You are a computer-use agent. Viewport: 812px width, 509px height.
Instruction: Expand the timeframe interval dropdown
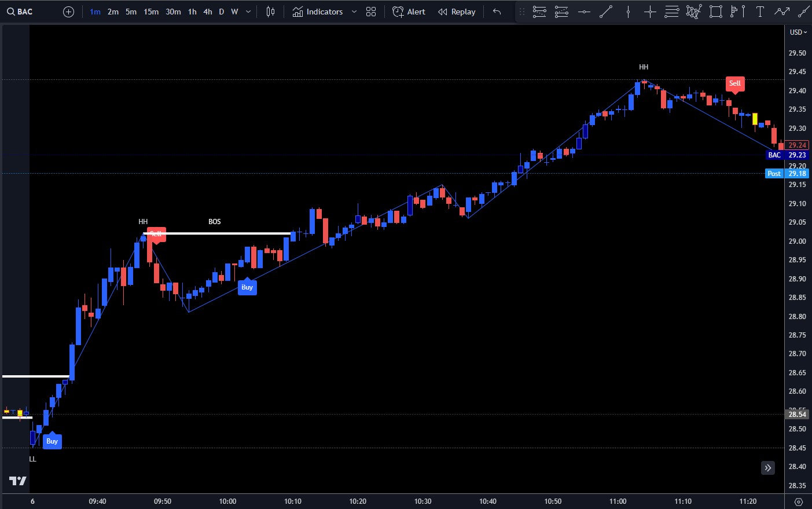coord(249,12)
